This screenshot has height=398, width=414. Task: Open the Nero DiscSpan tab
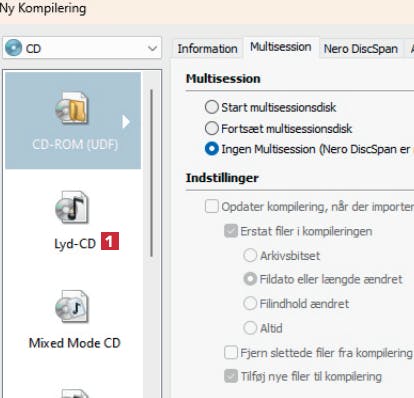tap(361, 49)
